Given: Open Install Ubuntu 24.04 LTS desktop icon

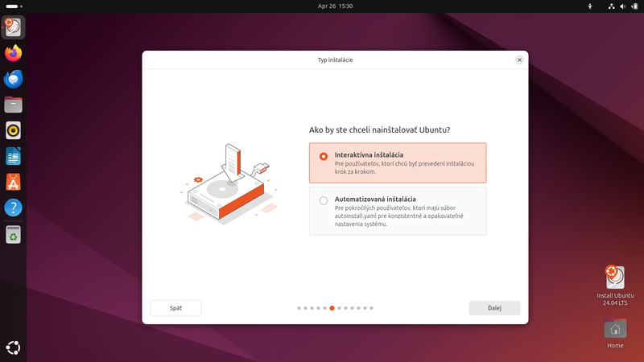Looking at the screenshot, I should tap(615, 286).
